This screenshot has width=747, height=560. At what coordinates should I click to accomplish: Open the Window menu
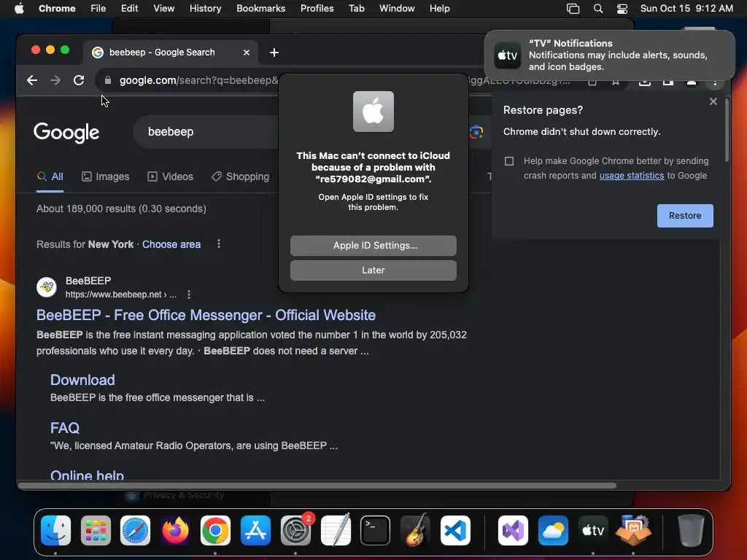(x=397, y=9)
